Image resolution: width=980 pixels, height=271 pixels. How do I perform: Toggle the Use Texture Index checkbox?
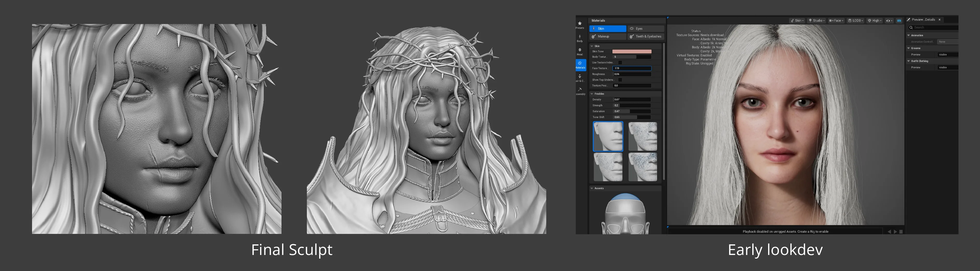click(x=620, y=62)
